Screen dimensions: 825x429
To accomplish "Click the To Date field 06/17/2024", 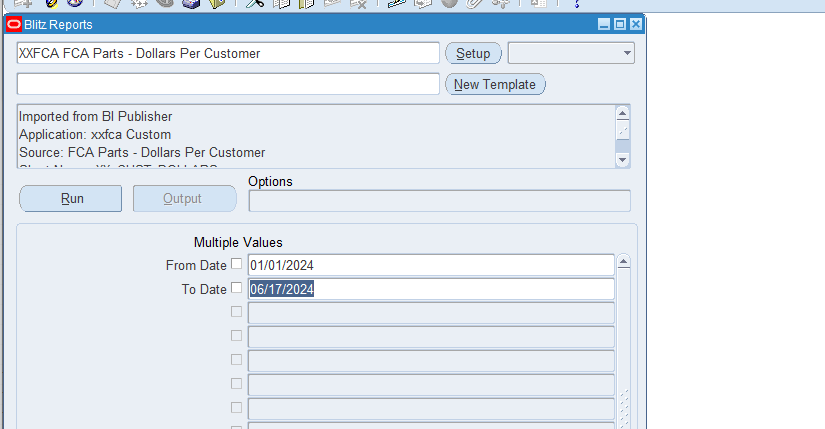I will pos(431,289).
